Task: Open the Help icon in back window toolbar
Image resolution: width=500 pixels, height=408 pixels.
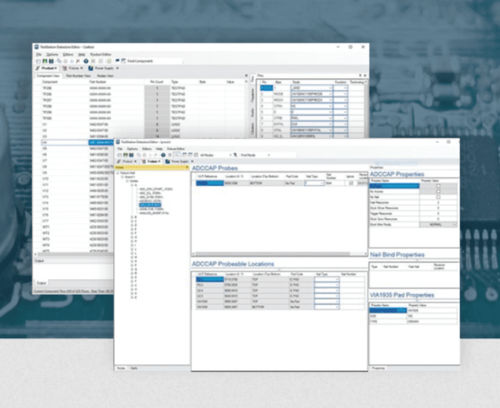Action: [x=86, y=61]
